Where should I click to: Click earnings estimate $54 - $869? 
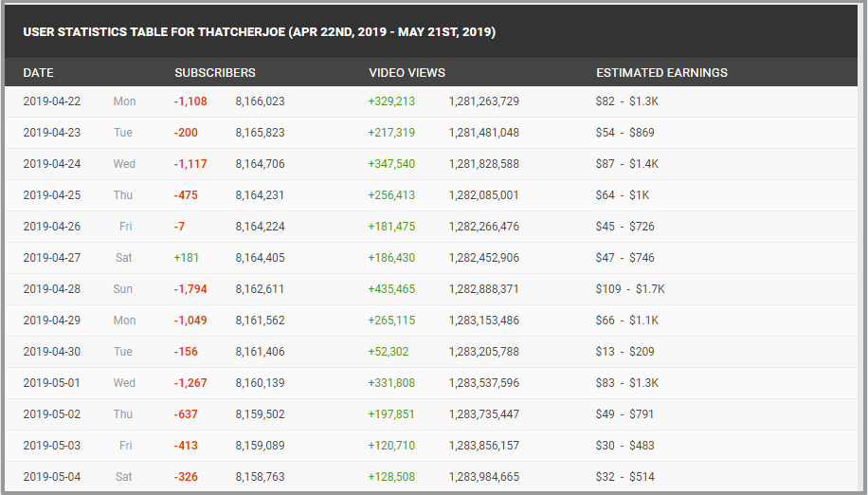coord(625,133)
